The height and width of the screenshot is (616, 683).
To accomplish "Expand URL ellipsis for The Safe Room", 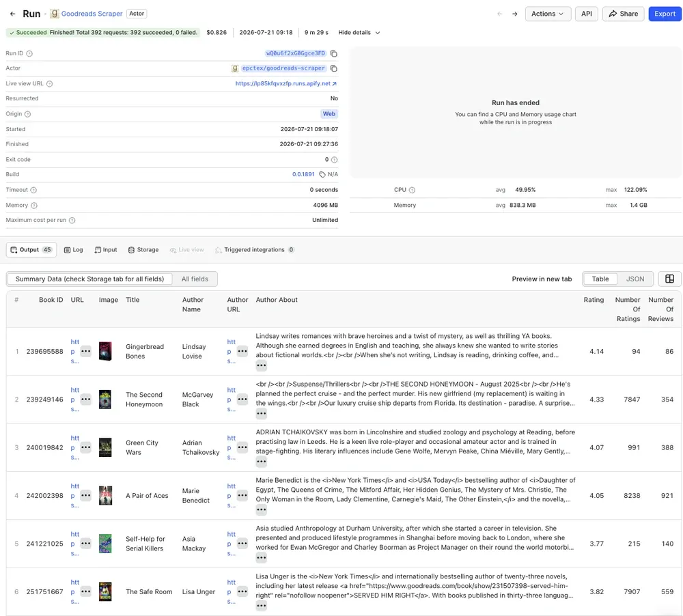I will point(86,591).
